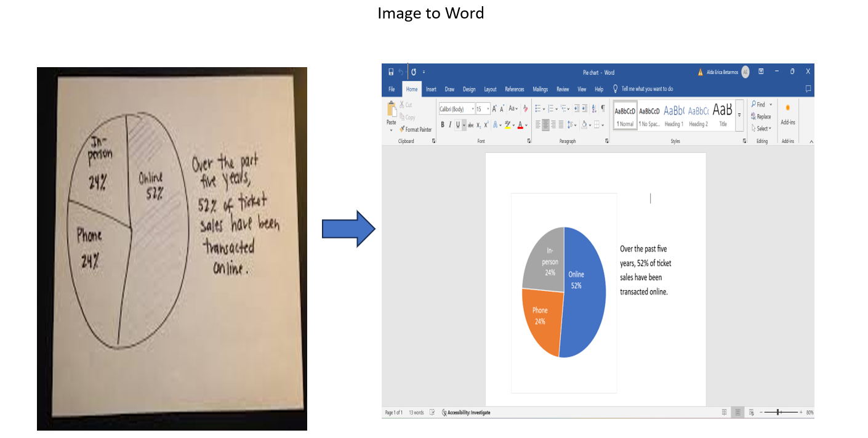
Task: Switch to the Draw tab
Action: tap(450, 89)
